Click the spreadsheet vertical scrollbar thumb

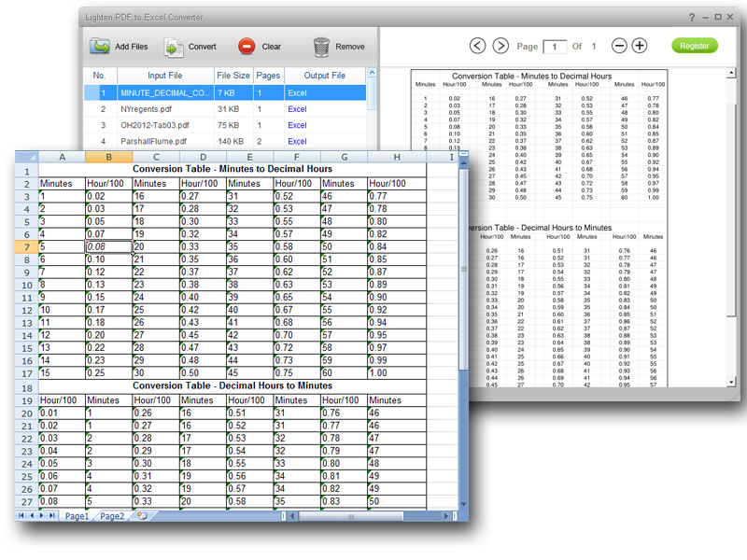[463, 269]
